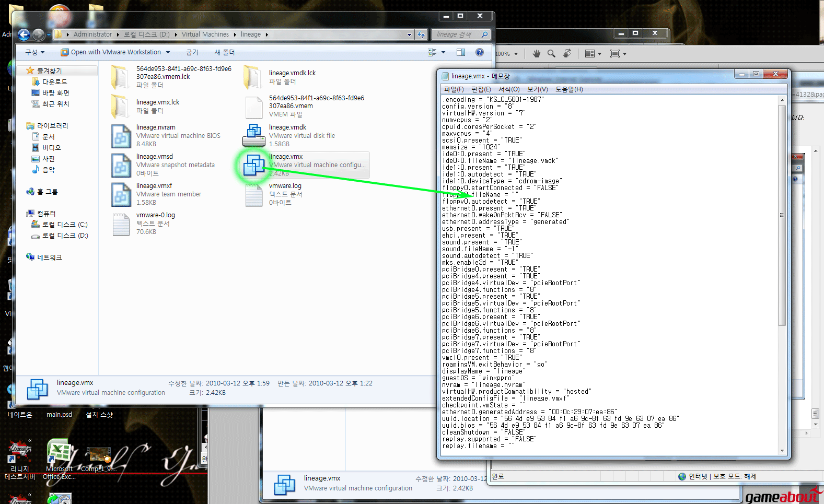
Task: Select the vmem.lck folder icon
Action: (x=120, y=77)
